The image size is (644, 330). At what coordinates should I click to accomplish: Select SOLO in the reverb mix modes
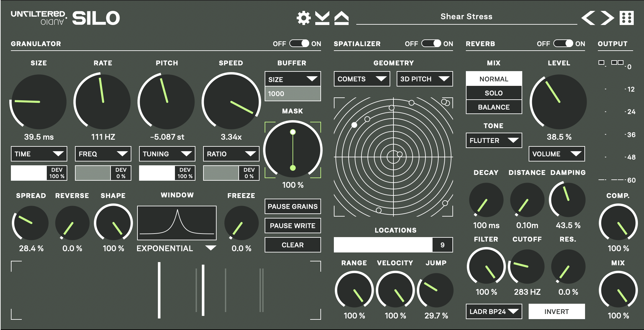[x=493, y=93]
